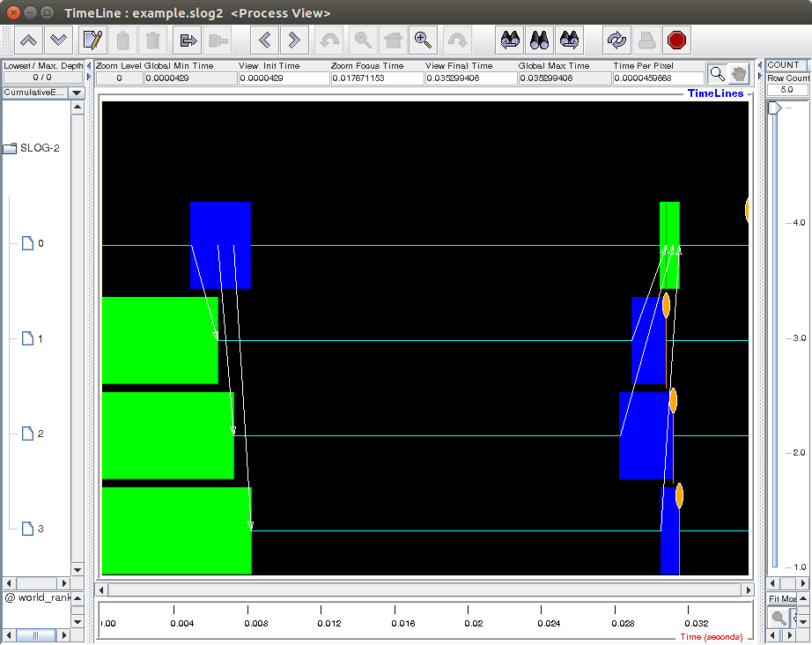Click the large green state on timeline 3

click(177, 531)
